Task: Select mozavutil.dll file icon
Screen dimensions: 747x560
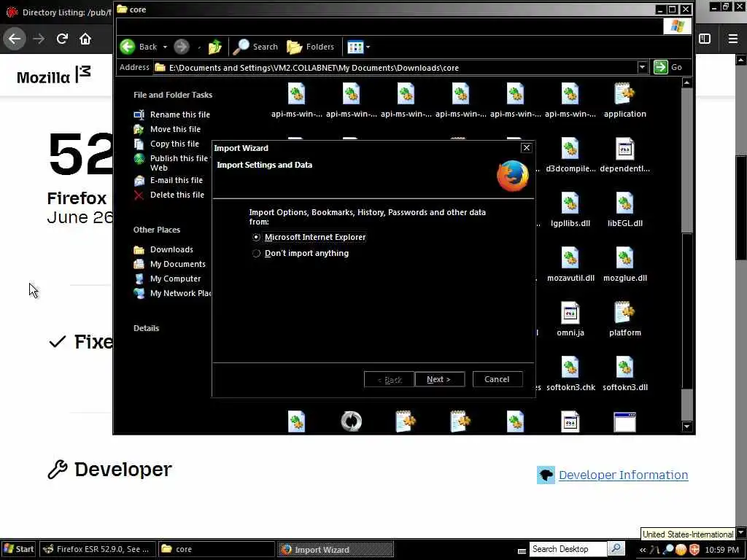Action: point(570,259)
